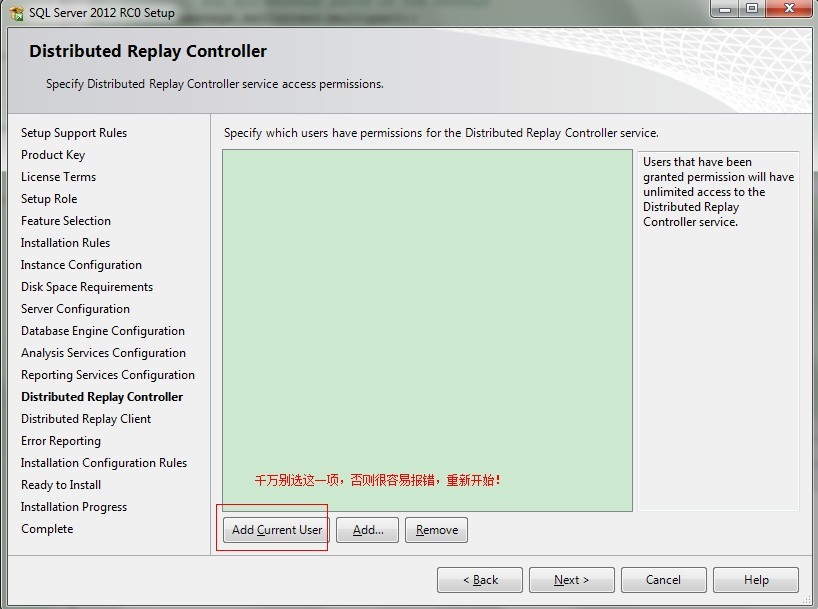Select License Terms step
The width and height of the screenshot is (818, 609).
click(x=58, y=177)
